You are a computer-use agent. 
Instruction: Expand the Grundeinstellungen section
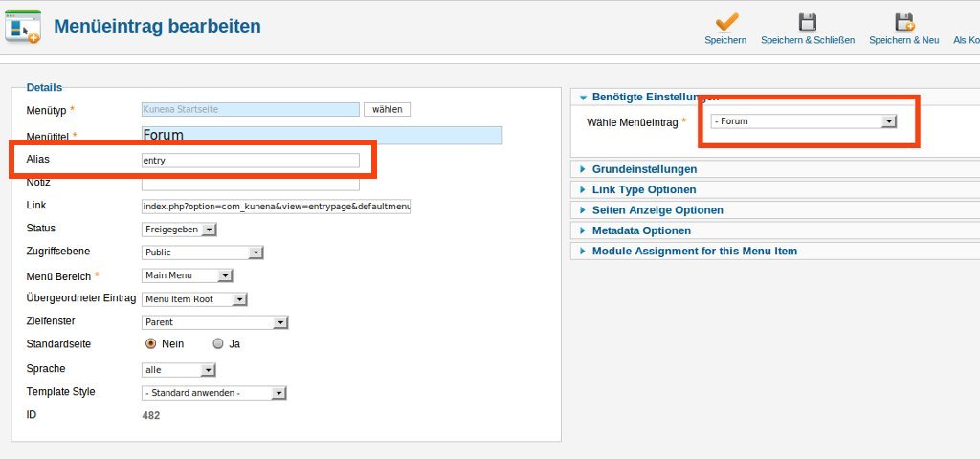(x=644, y=169)
